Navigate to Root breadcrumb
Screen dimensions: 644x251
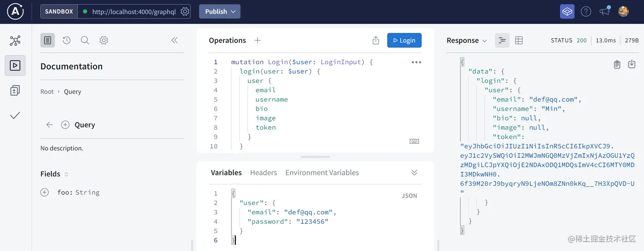point(47,91)
